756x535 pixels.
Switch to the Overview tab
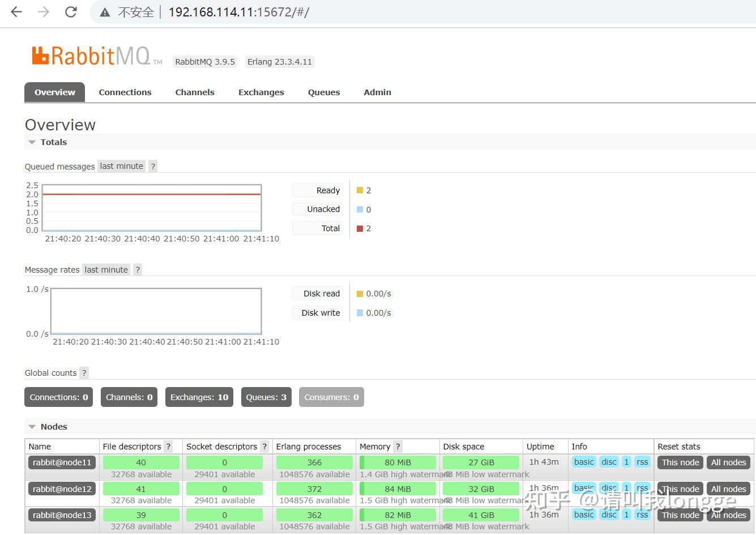[54, 92]
